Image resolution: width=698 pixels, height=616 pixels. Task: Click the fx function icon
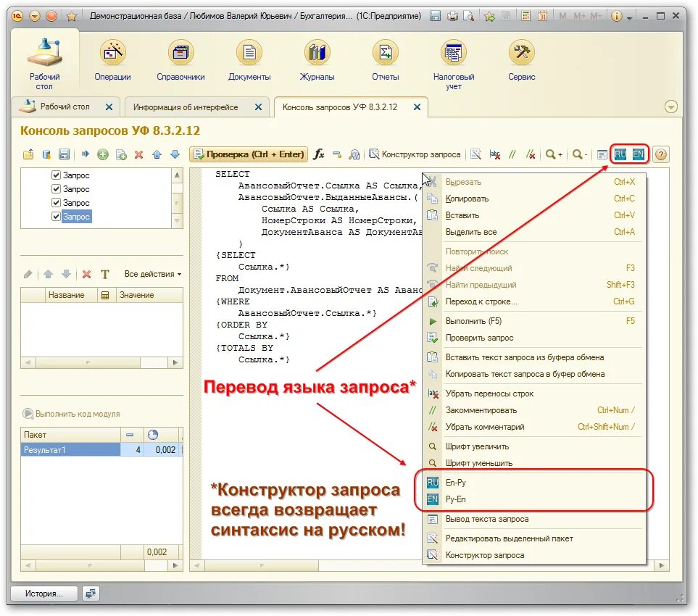coord(319,154)
